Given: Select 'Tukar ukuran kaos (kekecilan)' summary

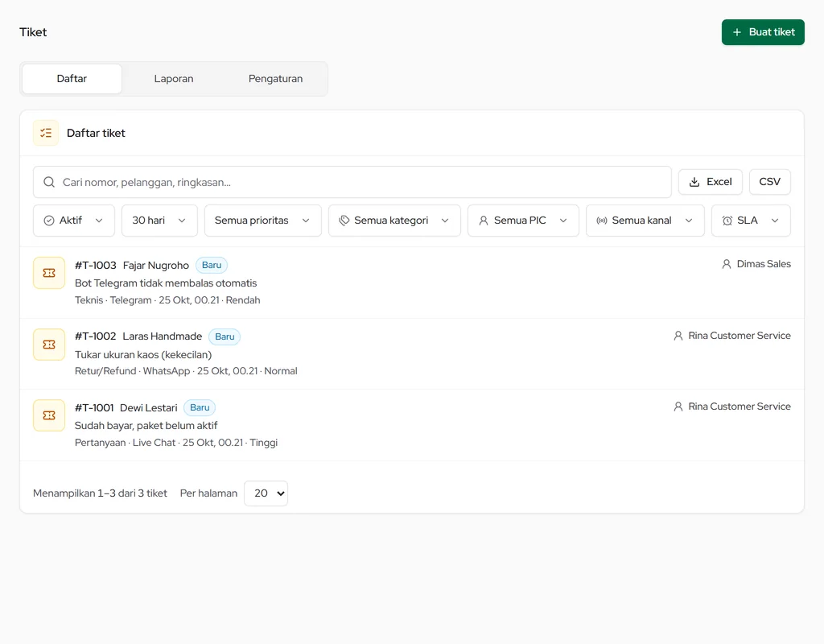Looking at the screenshot, I should [x=143, y=354].
